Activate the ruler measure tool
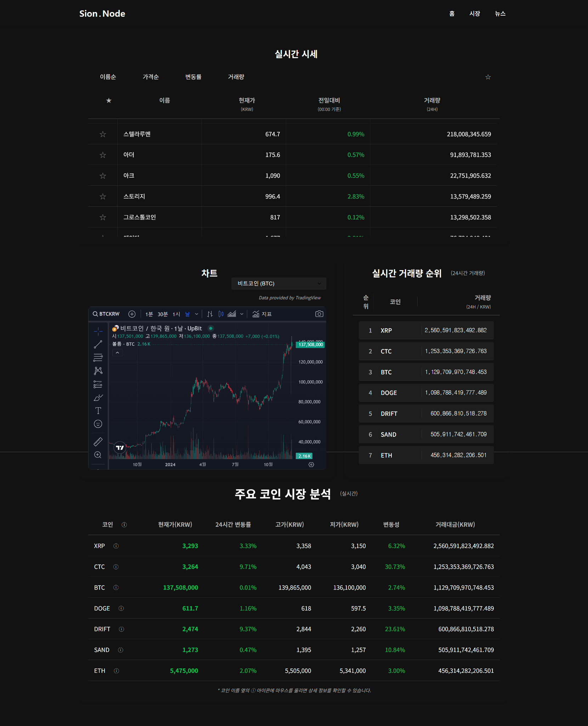This screenshot has width=588, height=726. 98,442
